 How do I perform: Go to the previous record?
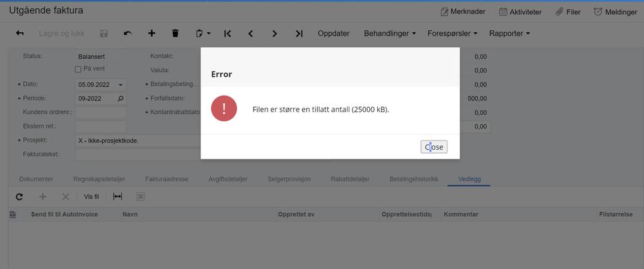tap(251, 34)
